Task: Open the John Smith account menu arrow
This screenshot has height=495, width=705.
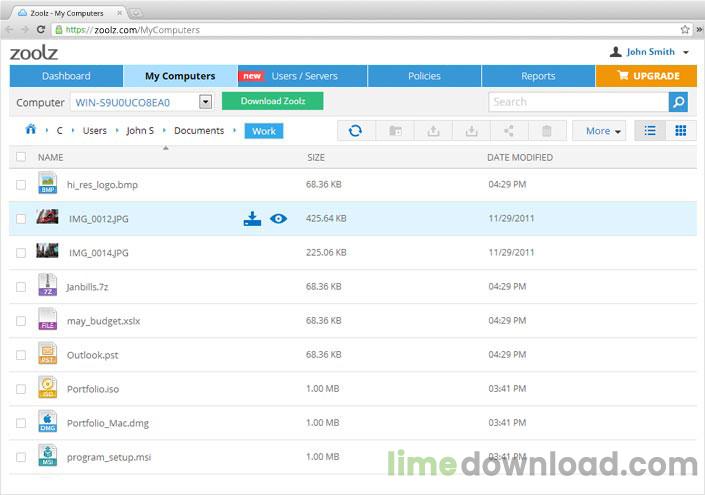Action: [x=686, y=53]
